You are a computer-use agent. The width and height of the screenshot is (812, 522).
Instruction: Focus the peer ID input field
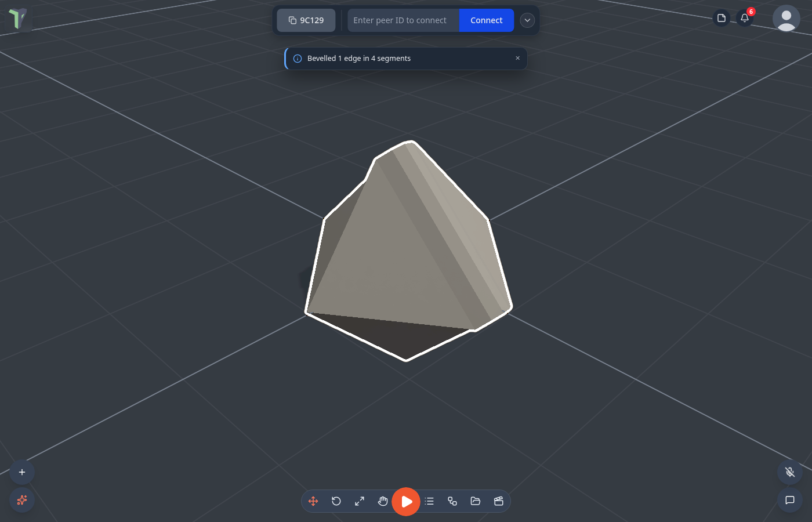point(403,20)
